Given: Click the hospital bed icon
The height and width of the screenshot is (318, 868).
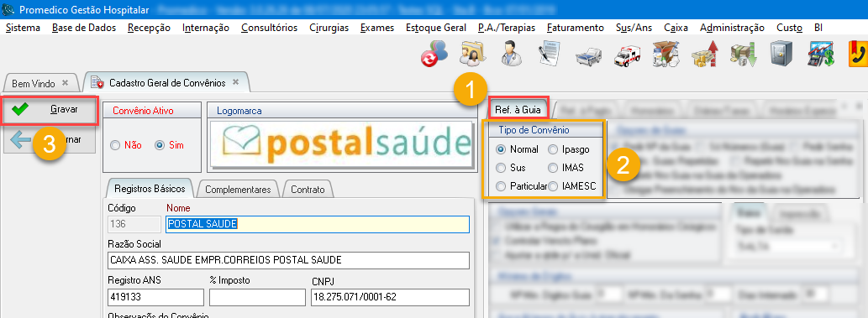Looking at the screenshot, I should pos(588,56).
